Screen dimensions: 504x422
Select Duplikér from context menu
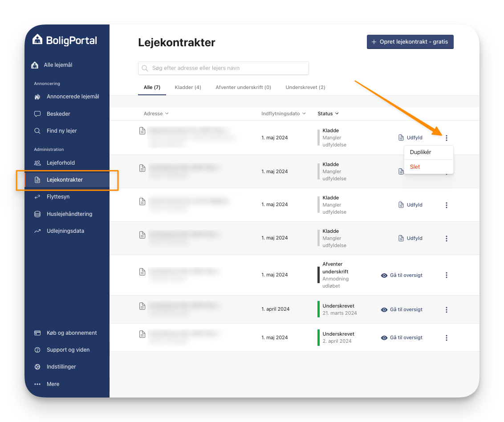[420, 152]
